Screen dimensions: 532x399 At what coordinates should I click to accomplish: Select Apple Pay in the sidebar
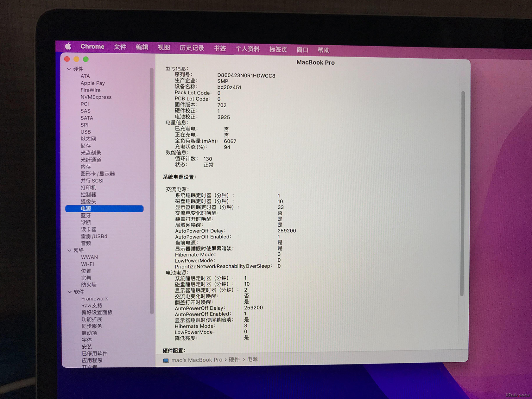point(92,83)
